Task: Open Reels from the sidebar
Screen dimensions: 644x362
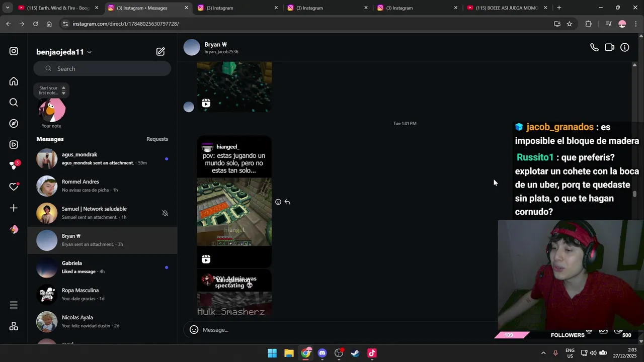Action: tap(14, 145)
